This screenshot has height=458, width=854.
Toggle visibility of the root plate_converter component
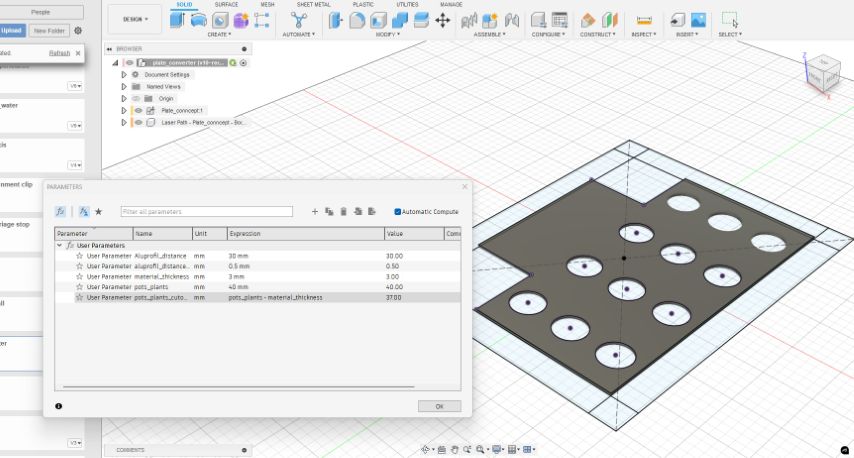point(130,63)
